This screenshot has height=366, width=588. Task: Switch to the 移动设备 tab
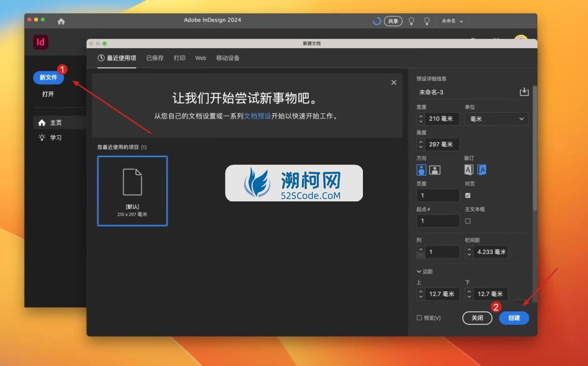coord(228,58)
